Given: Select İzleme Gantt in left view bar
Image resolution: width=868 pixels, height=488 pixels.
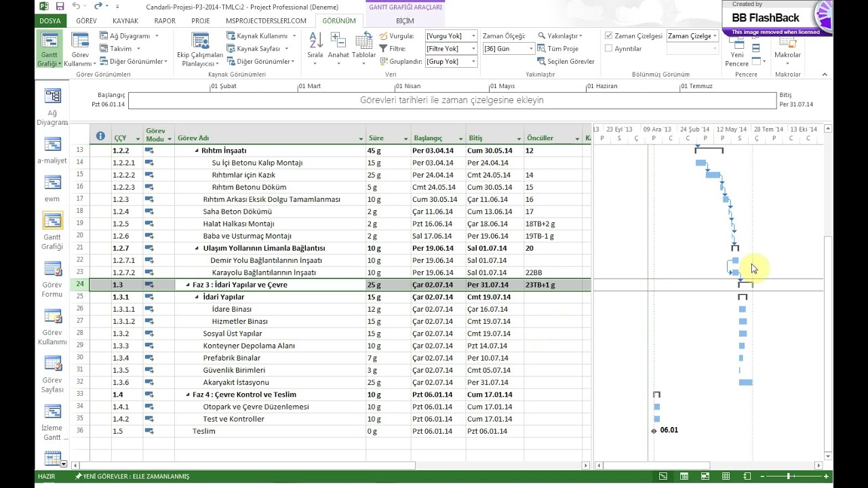Looking at the screenshot, I should (52, 421).
